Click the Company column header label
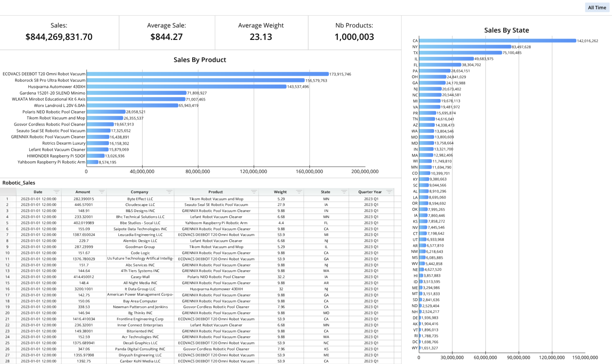The image size is (612, 364). click(x=139, y=192)
